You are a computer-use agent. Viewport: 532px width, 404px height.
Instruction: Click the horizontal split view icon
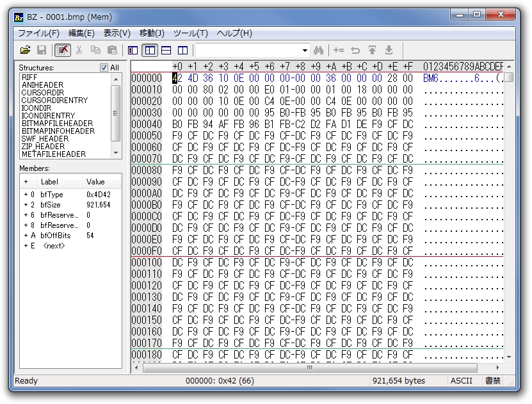[166, 50]
